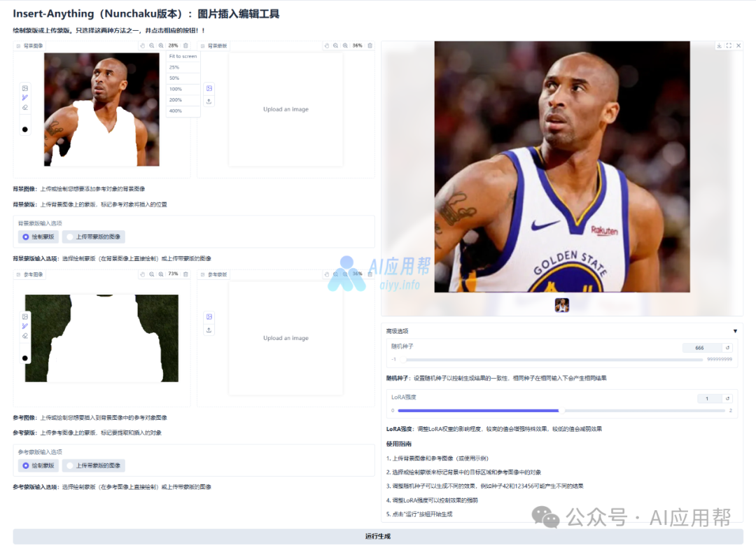Choose 50% zoom option

click(x=183, y=78)
